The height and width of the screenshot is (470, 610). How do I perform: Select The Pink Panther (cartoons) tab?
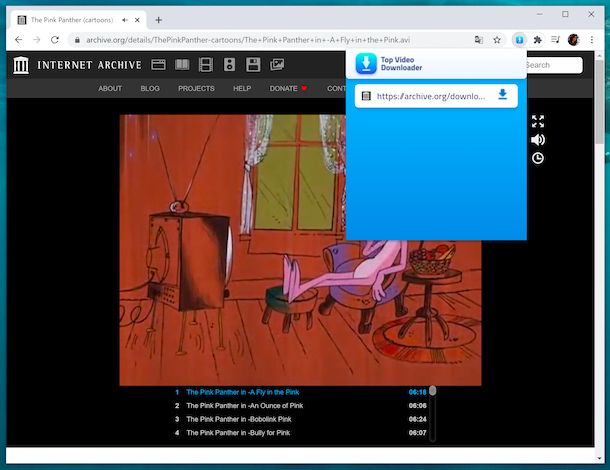[79, 20]
